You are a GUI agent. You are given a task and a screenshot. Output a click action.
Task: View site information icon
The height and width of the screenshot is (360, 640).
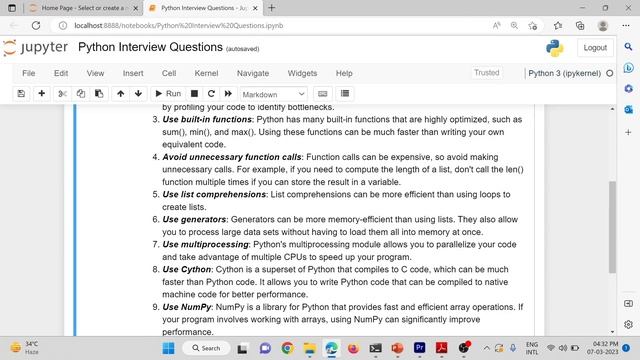click(x=63, y=25)
